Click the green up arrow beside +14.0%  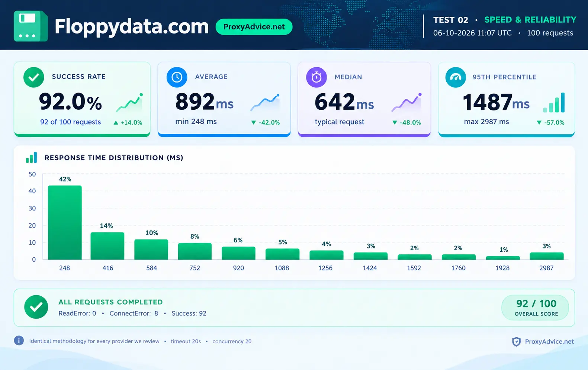[x=116, y=122]
